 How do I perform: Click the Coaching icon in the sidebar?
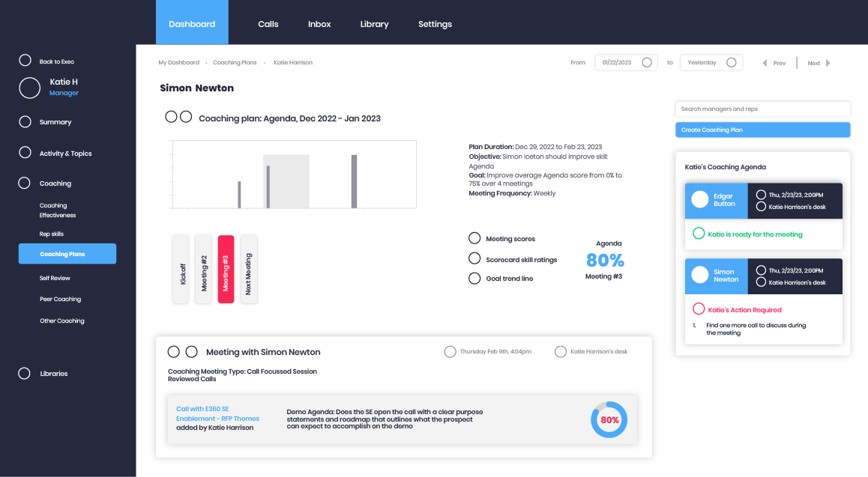(x=25, y=183)
